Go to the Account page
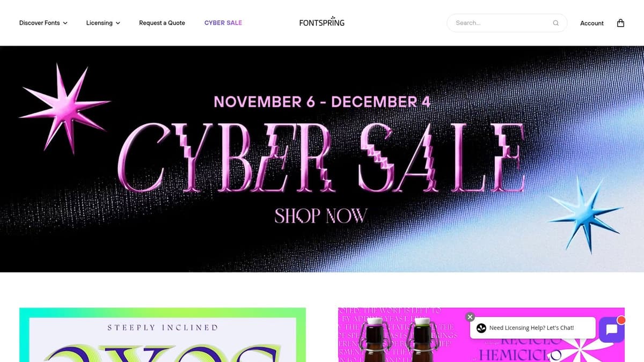644x362 pixels. point(592,23)
